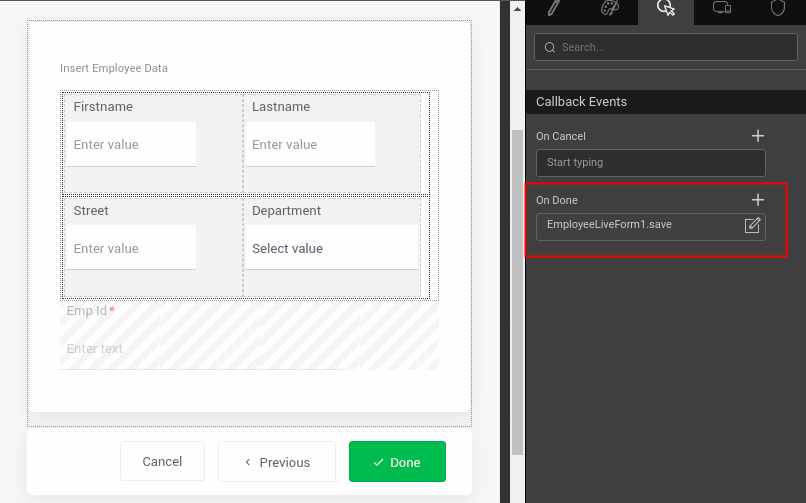Open the Security shield tab
Viewport: 806px width, 503px height.
point(777,9)
